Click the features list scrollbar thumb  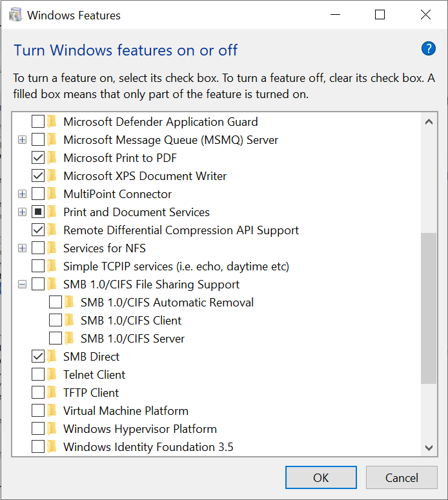(x=429, y=308)
